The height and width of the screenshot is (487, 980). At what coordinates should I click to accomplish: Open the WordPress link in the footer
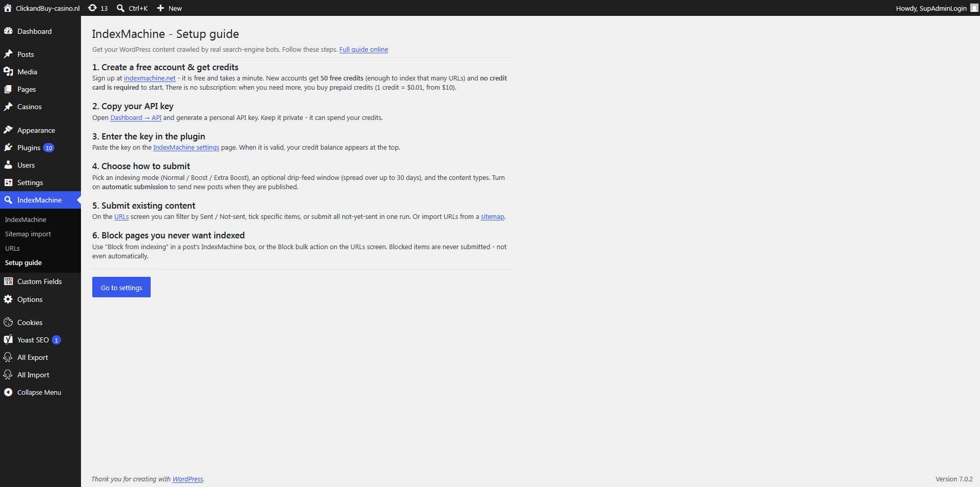(x=188, y=479)
